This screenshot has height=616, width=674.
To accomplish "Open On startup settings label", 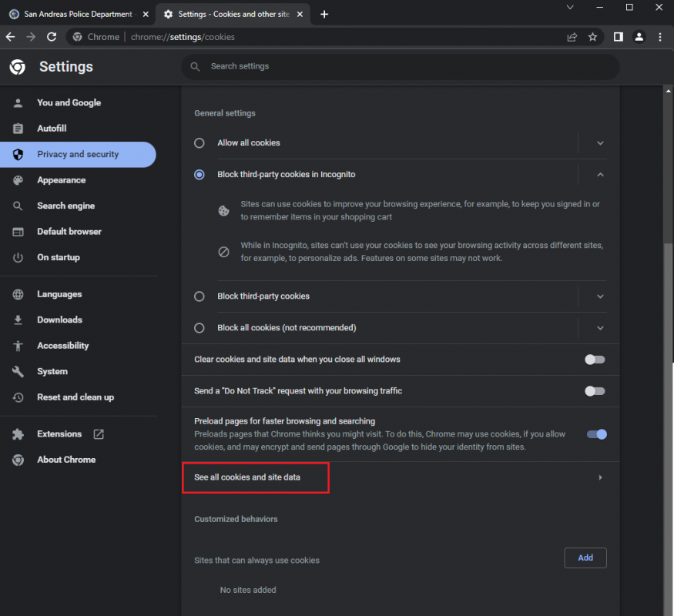I will point(59,257).
